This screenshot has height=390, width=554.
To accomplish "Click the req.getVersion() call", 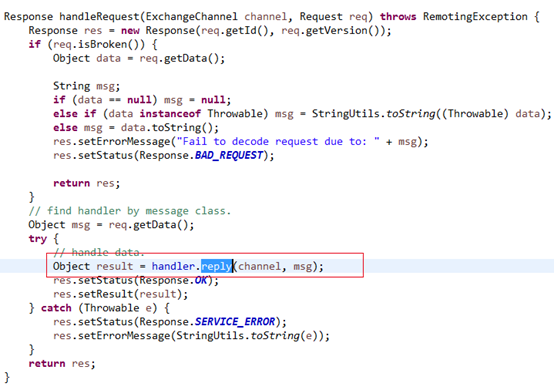I will pos(334,31).
